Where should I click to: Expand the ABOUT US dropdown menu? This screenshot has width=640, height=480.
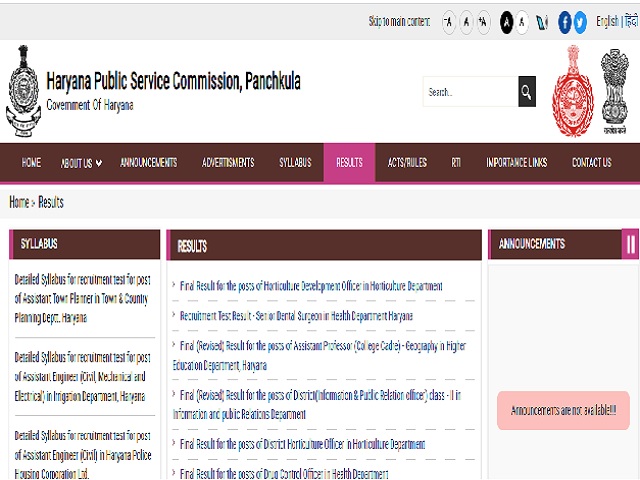point(81,163)
